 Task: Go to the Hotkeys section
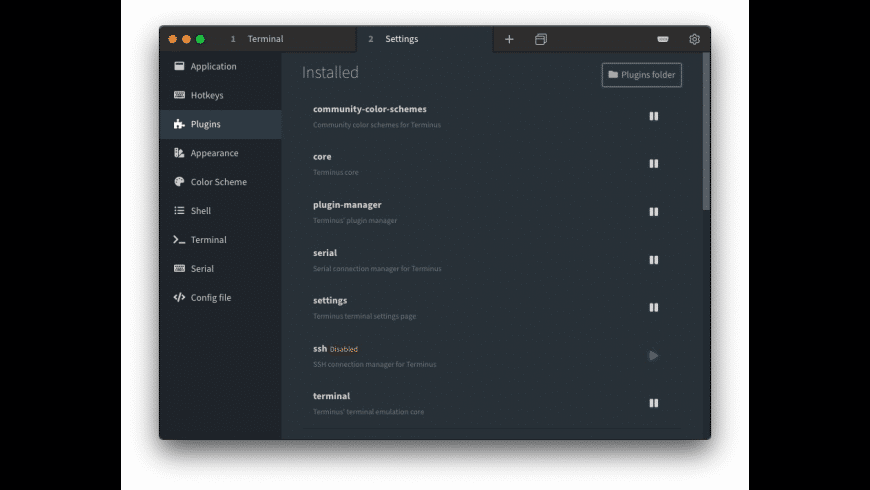pyautogui.click(x=220, y=95)
